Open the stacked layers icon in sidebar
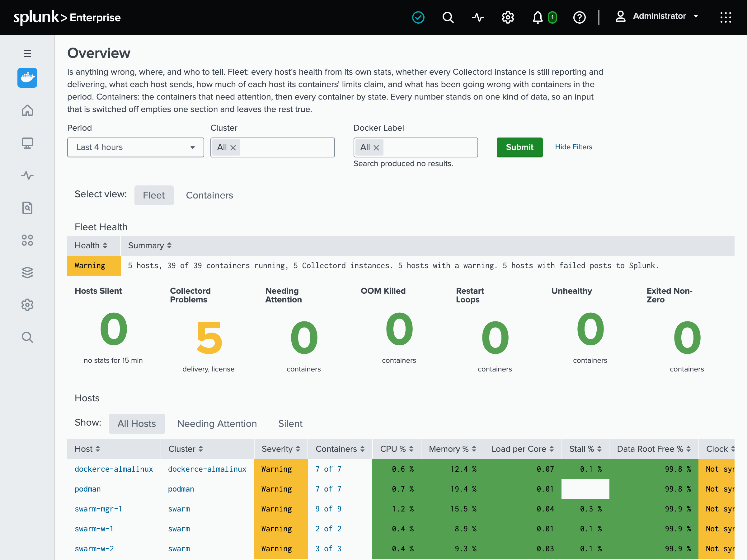747x560 pixels. (x=27, y=272)
